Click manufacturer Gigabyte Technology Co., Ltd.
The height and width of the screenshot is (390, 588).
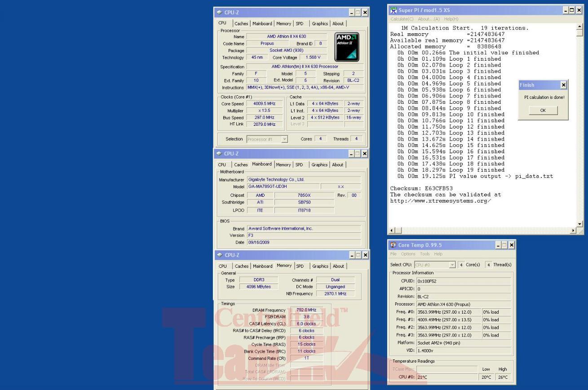(304, 180)
